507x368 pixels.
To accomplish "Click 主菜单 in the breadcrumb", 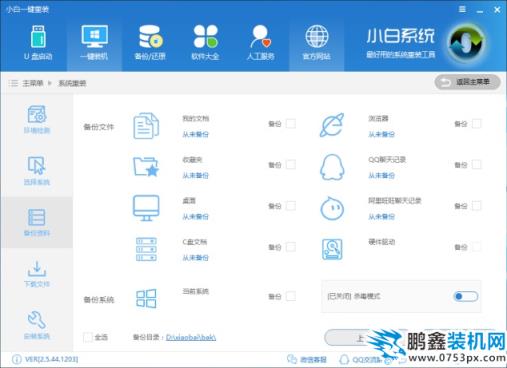I will [x=33, y=83].
